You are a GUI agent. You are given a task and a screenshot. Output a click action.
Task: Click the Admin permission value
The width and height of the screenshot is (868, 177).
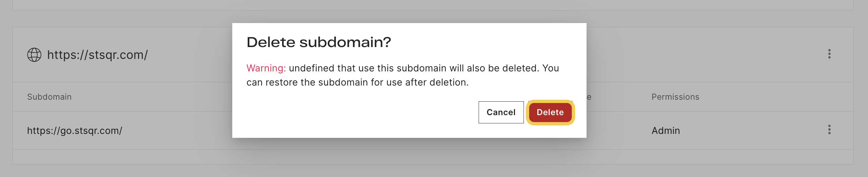click(666, 130)
